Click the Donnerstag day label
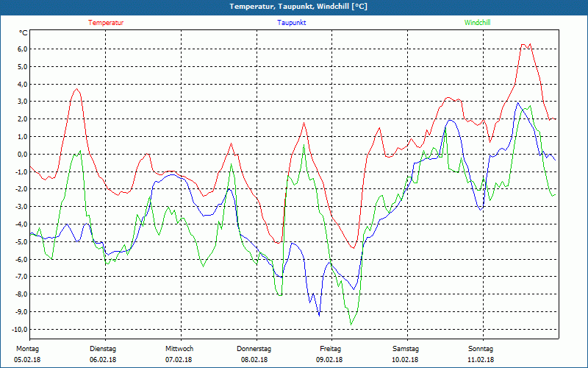588x368 pixels. tap(254, 349)
